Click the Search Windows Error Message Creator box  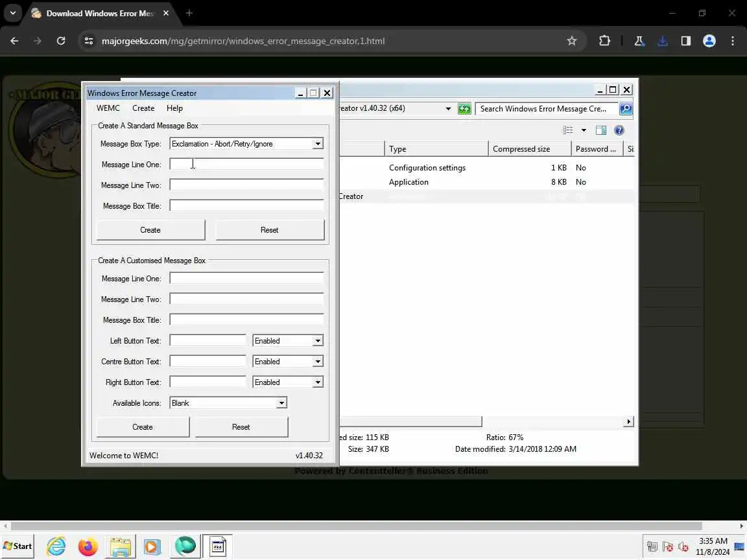click(547, 109)
